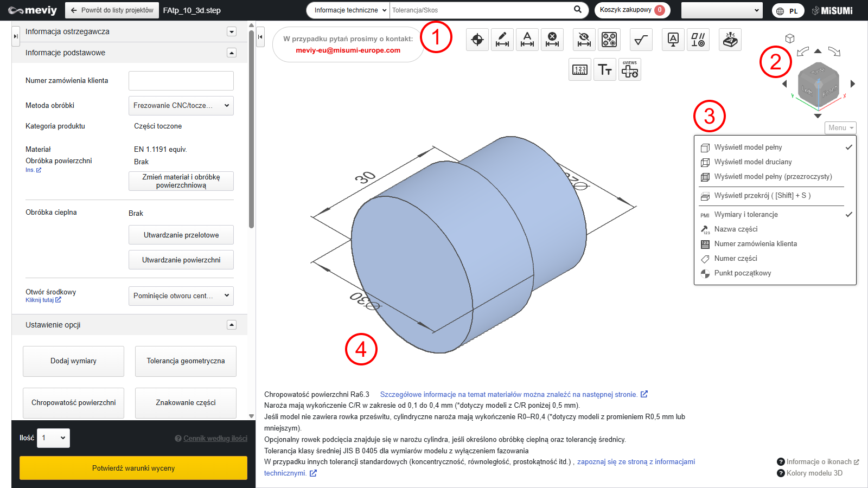Choose 'Wyświetl przekrój' from the menu
Viewport: 868px width, 488px height.
coord(762,196)
